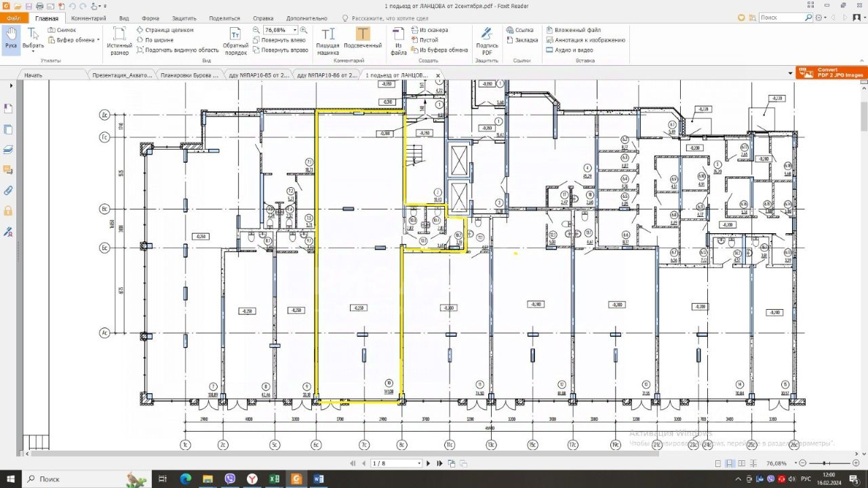Create PDF Из буфера обмена

[x=439, y=50]
